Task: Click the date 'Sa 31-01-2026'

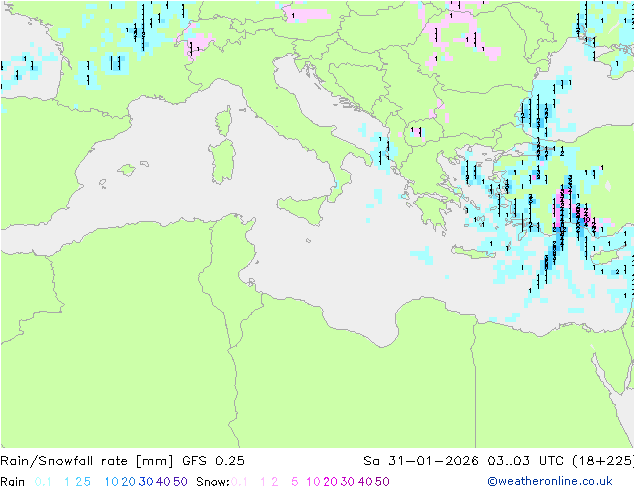Action: click(x=421, y=461)
